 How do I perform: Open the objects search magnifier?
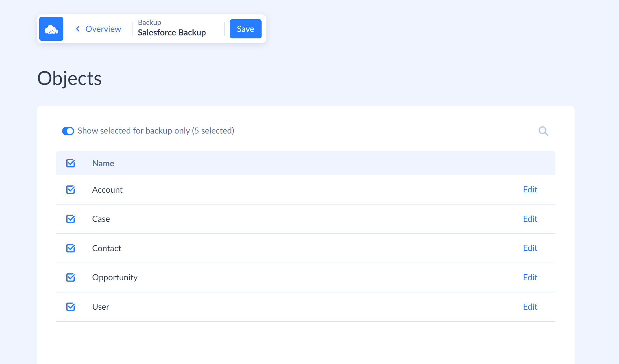click(543, 131)
